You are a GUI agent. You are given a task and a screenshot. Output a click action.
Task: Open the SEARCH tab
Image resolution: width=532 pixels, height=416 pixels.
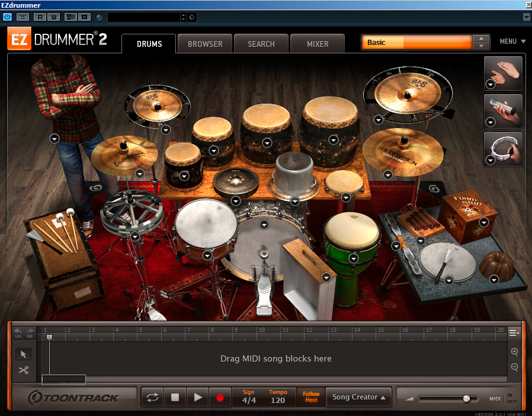(x=261, y=44)
